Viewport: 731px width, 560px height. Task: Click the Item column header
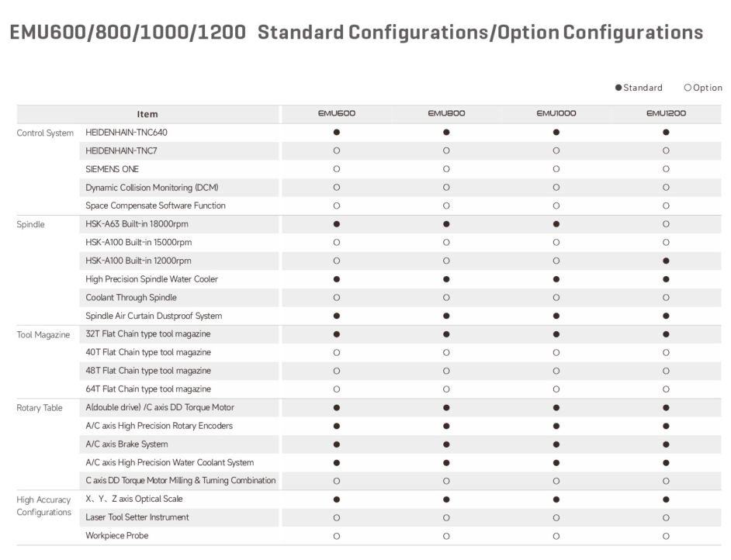point(147,114)
